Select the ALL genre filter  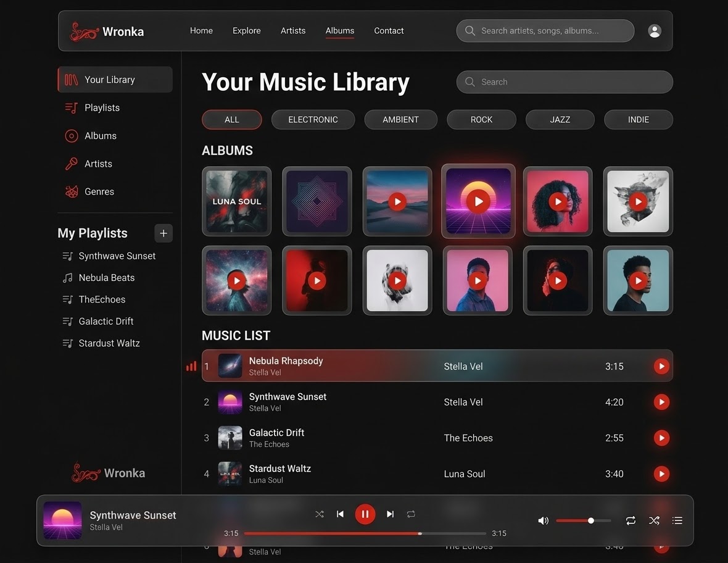[232, 119]
